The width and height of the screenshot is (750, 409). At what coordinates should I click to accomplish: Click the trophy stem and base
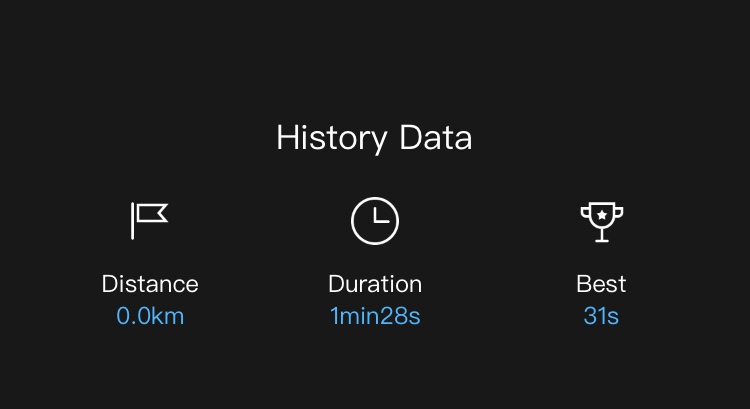602,235
